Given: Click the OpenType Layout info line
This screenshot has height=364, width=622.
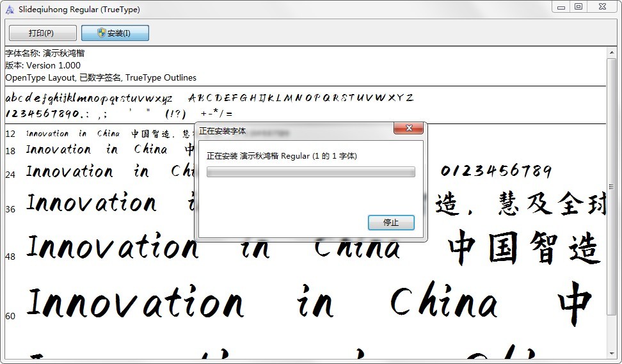Looking at the screenshot, I should [100, 77].
